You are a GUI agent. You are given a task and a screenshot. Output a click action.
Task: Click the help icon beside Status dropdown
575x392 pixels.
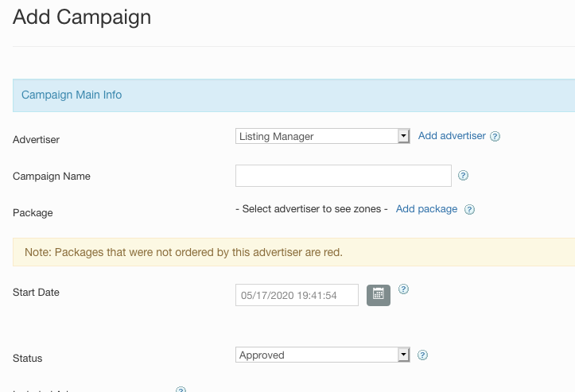tap(423, 355)
